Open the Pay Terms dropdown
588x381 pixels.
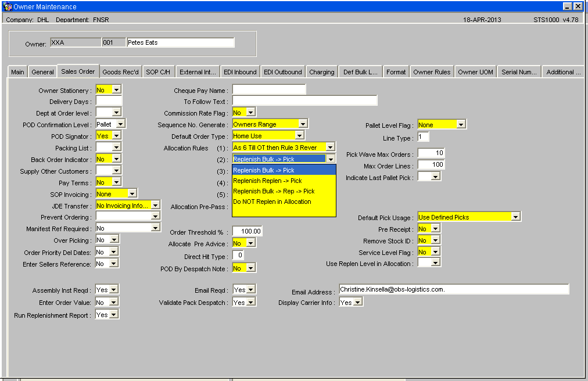(x=117, y=182)
